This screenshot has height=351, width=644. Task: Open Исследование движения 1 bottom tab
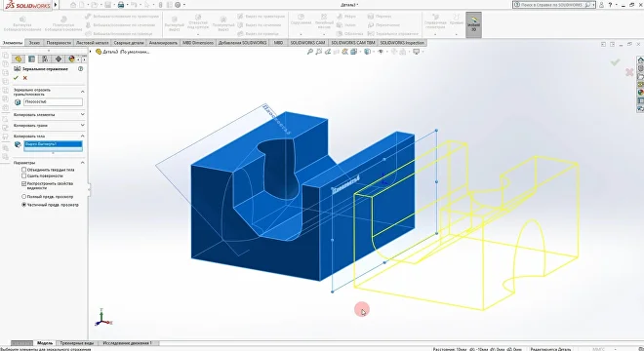127,343
